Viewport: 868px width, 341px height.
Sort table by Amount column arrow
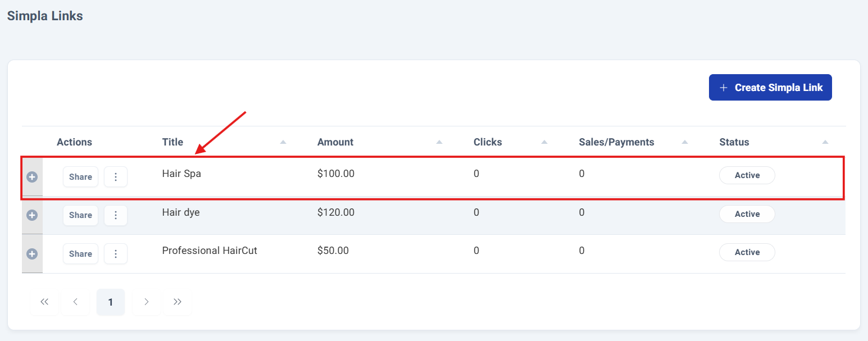(439, 142)
